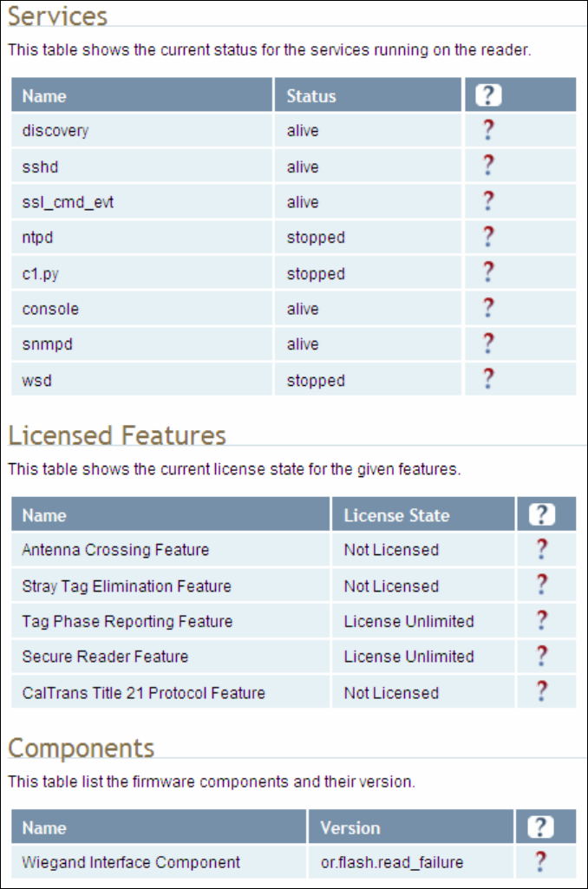Click the alive status of console
The height and width of the screenshot is (889, 588).
pyautogui.click(x=303, y=309)
